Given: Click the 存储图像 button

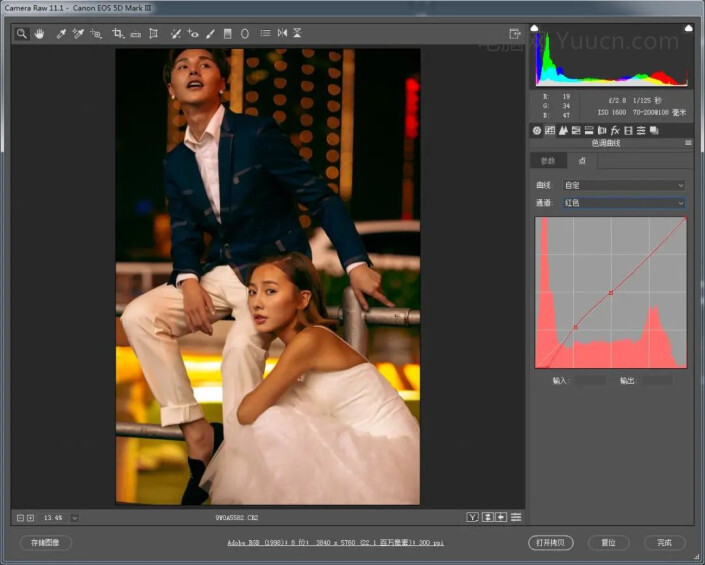Looking at the screenshot, I should tap(46, 543).
